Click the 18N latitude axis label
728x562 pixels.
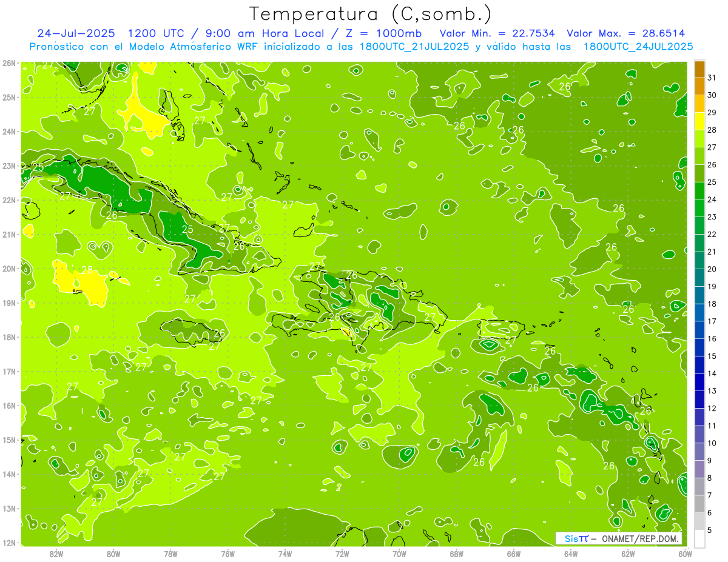pyautogui.click(x=8, y=337)
